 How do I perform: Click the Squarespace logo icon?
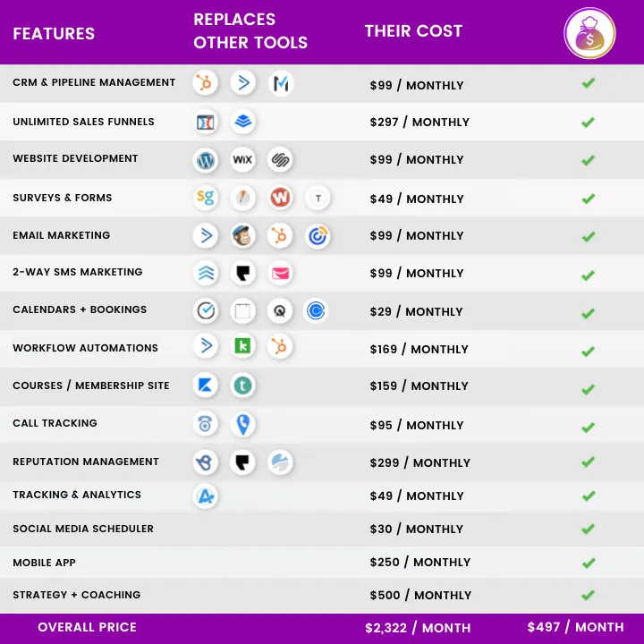[x=280, y=159]
